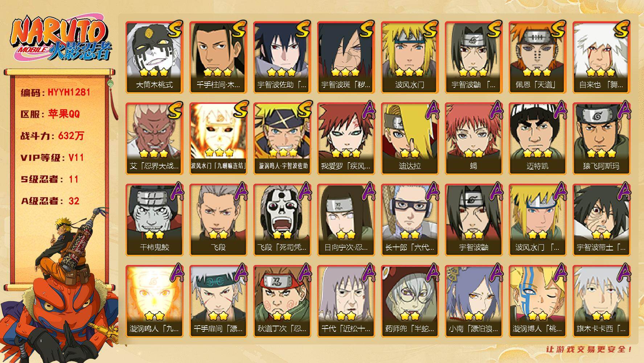The height and width of the screenshot is (363, 644).
Task: Click the 让游戏交易更安全 slogan
Action: pyautogui.click(x=590, y=349)
